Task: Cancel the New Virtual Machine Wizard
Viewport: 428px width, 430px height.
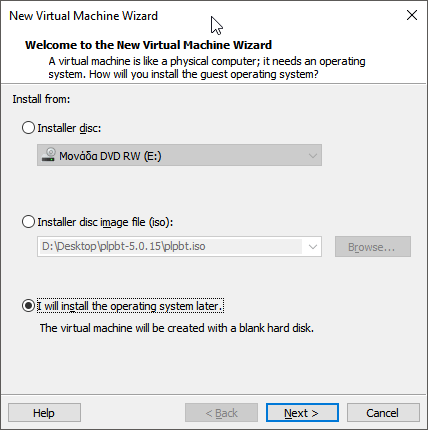Action: click(383, 413)
